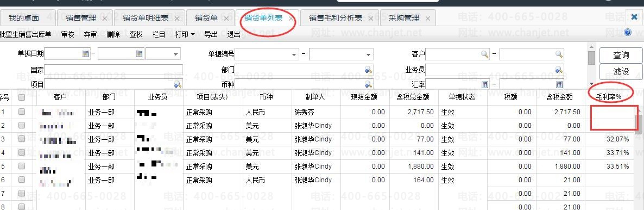Image resolution: width=644 pixels, height=210 pixels.
Task: Click 退出 in toolbar
Action: 233,35
